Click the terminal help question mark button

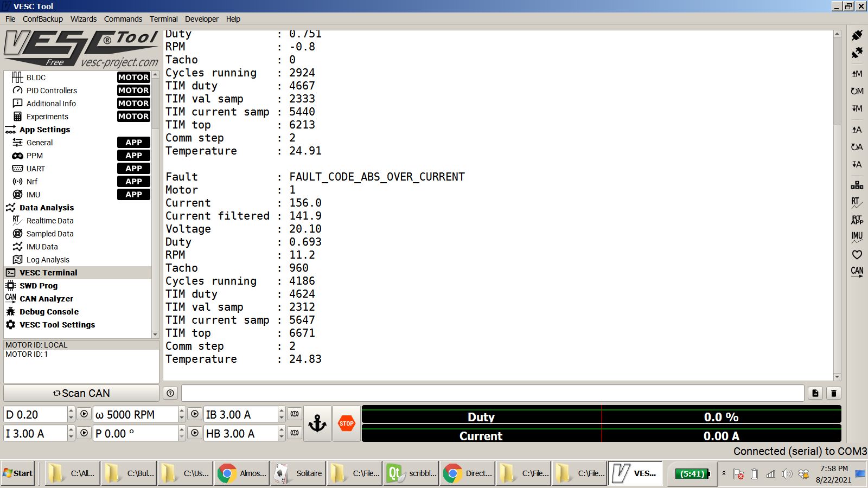pos(170,393)
